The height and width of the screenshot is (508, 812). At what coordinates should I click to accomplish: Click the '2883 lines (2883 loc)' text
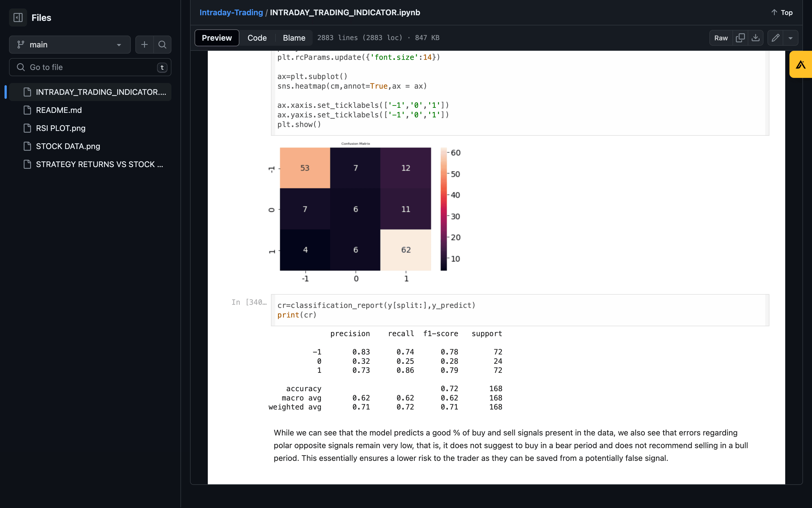360,38
